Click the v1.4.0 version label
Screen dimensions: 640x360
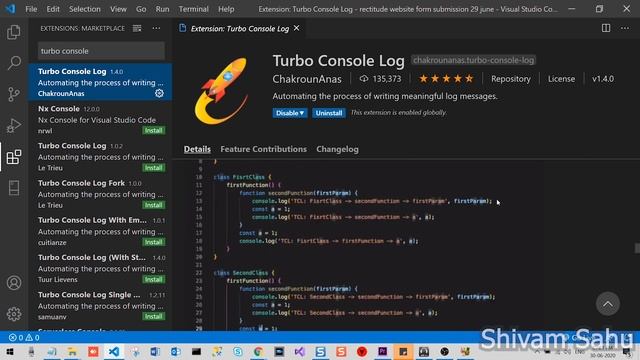(x=603, y=79)
